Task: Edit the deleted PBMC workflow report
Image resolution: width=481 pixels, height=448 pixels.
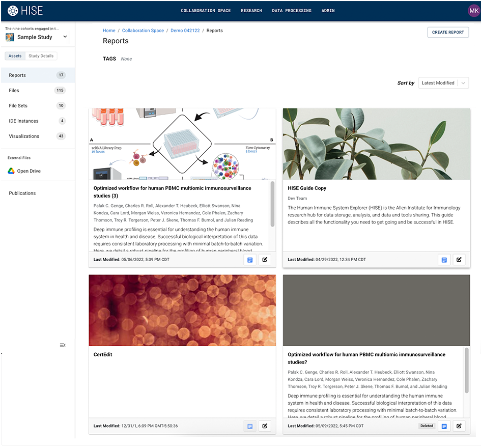Action: coord(459,426)
